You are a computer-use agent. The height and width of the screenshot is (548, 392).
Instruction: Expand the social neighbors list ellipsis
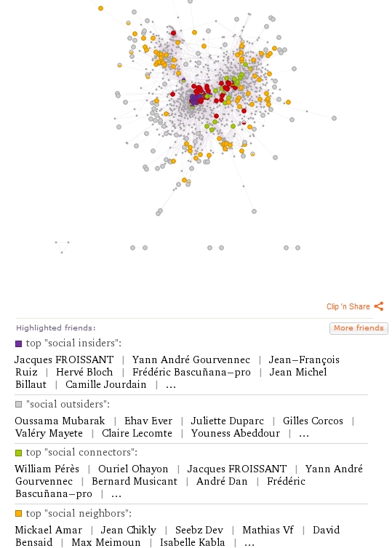[x=249, y=544]
